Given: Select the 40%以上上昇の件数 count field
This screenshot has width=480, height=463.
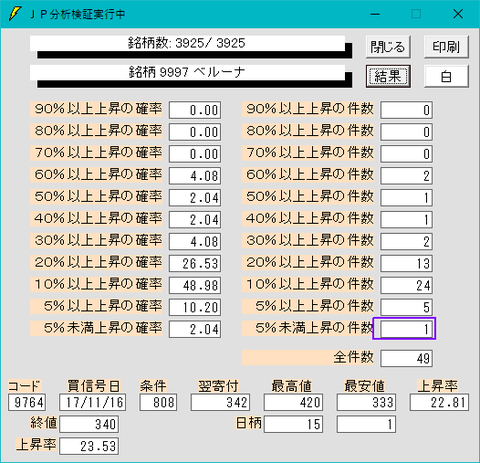Looking at the screenshot, I should pos(407,220).
